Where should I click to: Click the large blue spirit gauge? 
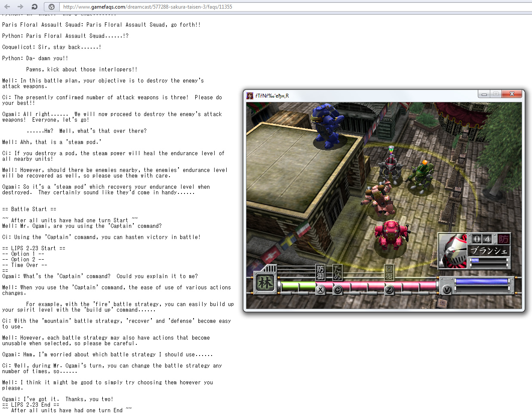(481, 282)
